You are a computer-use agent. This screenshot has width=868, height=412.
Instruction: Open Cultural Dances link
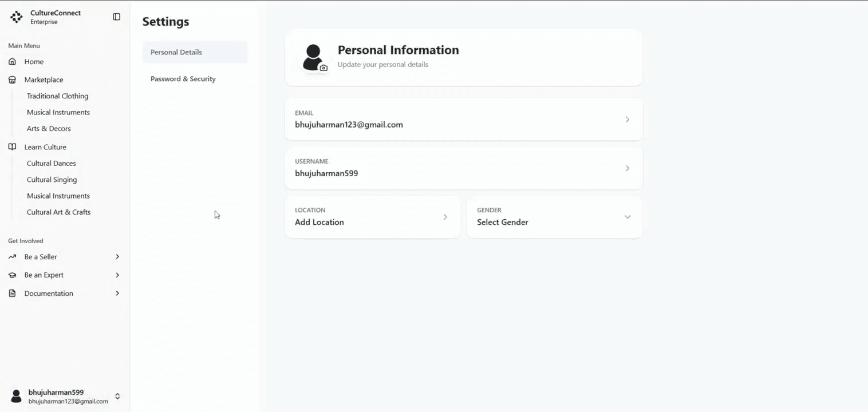tap(52, 164)
